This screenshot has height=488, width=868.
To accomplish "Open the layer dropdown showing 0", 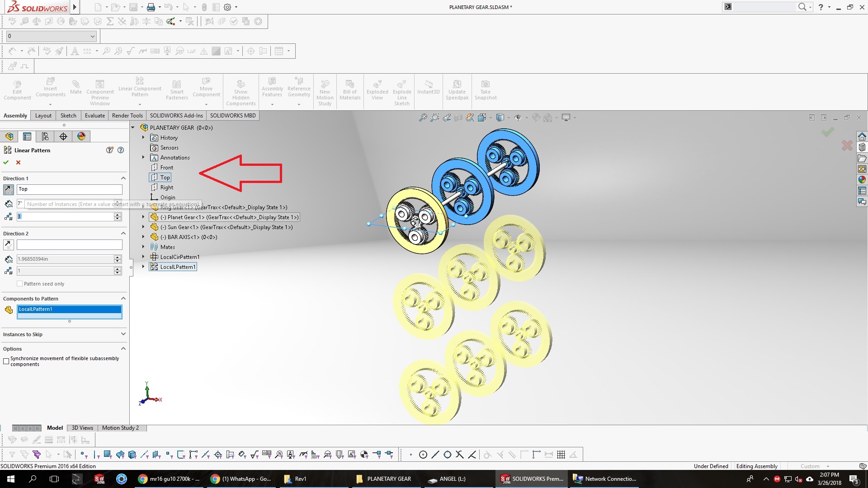I will (x=93, y=36).
